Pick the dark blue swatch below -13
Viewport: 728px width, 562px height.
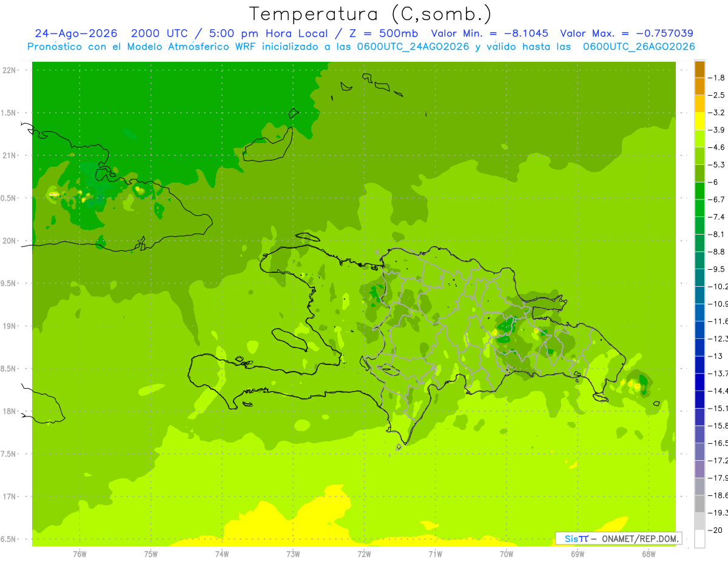click(x=699, y=365)
